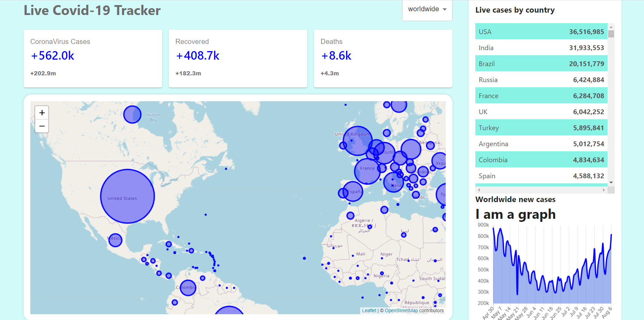644x320 pixels.
Task: Open the worldwide country dropdown
Action: [x=427, y=10]
